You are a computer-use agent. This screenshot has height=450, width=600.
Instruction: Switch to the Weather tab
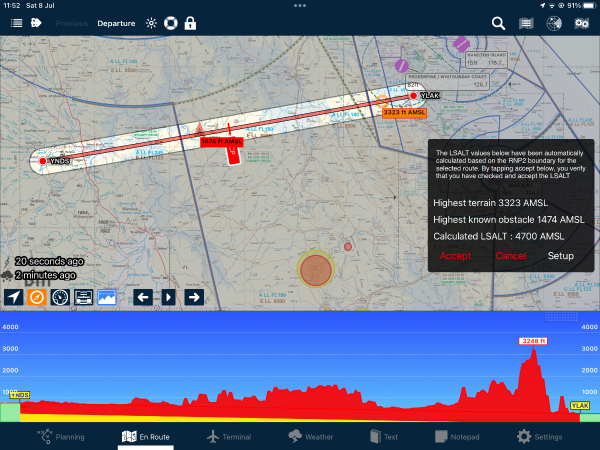[x=309, y=437]
